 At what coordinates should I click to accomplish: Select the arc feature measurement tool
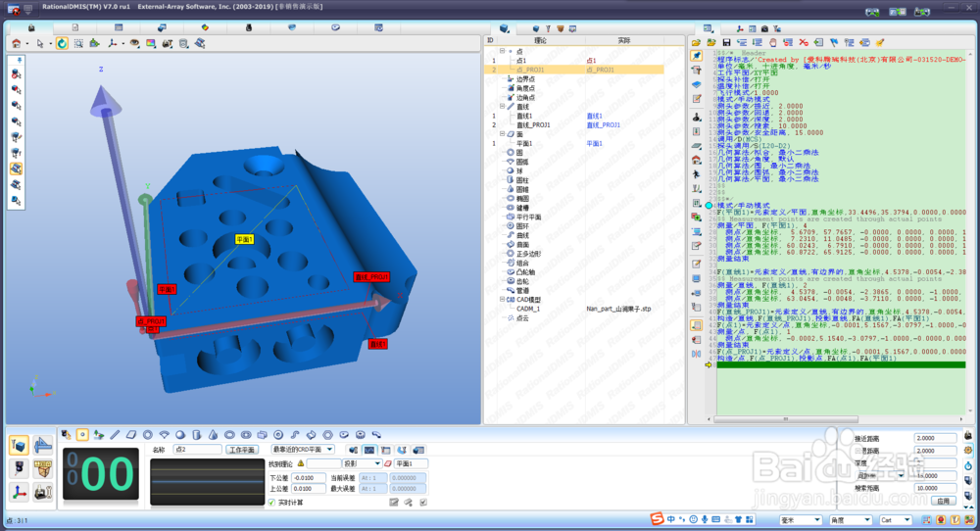[164, 435]
